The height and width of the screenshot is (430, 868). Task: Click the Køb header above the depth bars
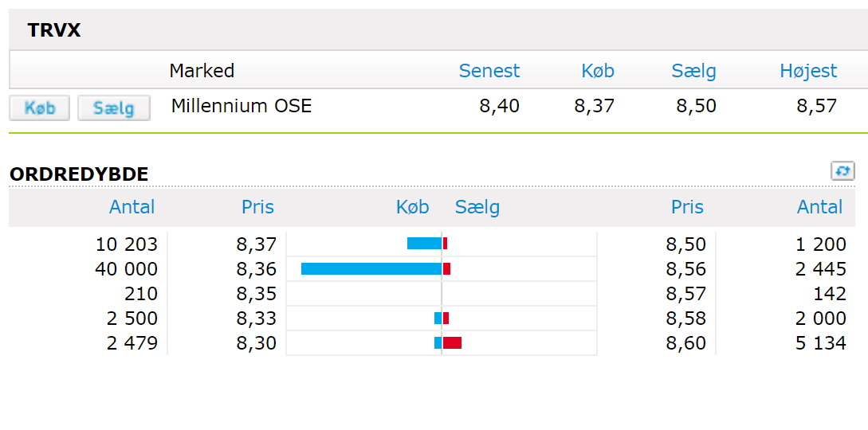(412, 207)
